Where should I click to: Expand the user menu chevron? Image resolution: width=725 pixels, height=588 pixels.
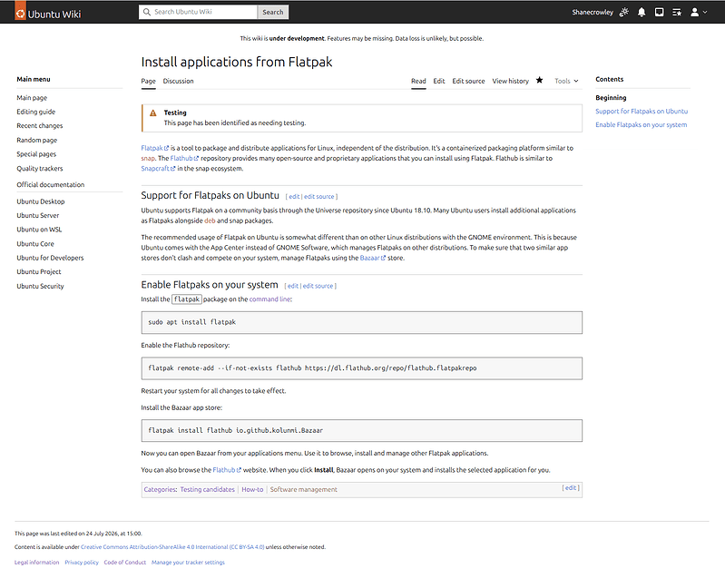coord(705,13)
